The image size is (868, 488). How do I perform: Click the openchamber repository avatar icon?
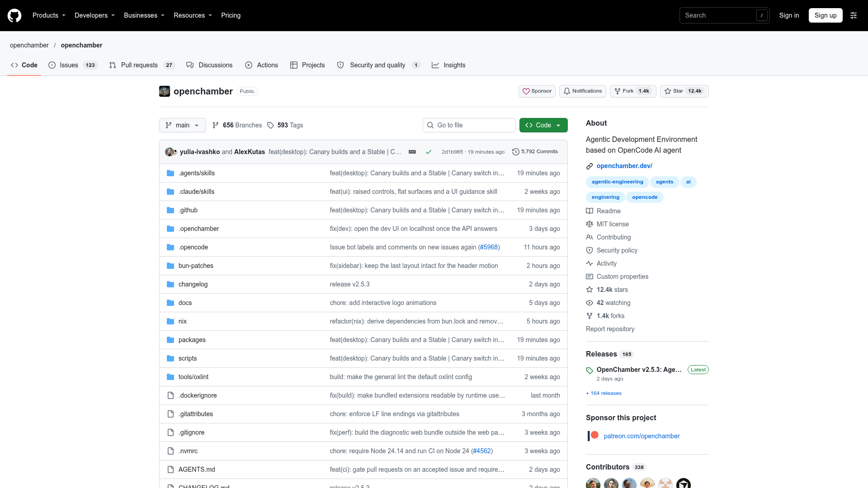(x=165, y=91)
